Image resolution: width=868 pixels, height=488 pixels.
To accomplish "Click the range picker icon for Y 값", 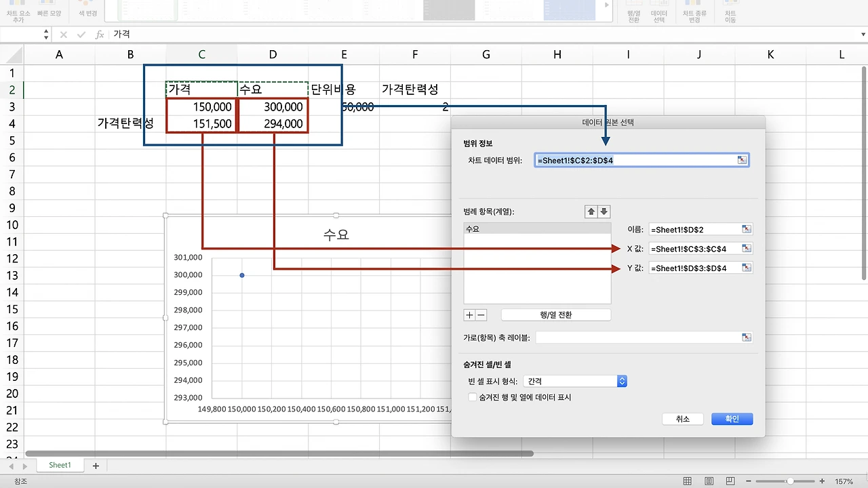I will click(747, 268).
